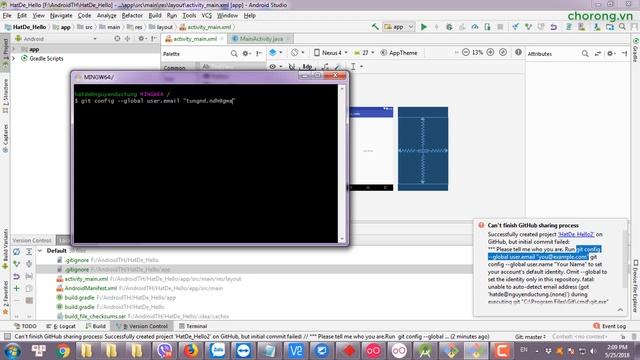
Task: Click the Debug app bug icon
Action: (x=449, y=27)
